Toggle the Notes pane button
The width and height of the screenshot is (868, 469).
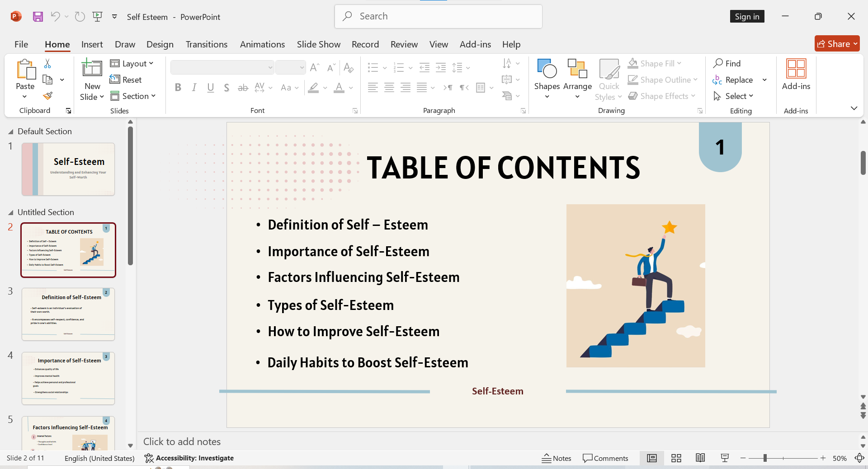tap(557, 458)
